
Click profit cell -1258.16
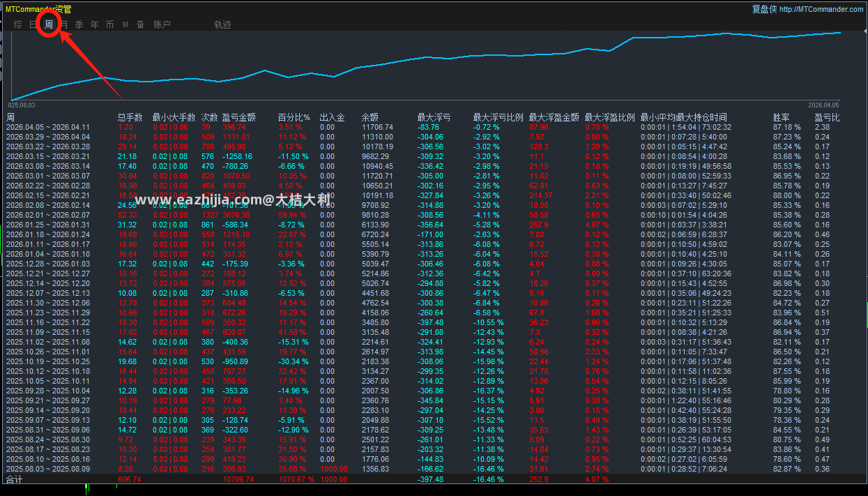(x=237, y=156)
